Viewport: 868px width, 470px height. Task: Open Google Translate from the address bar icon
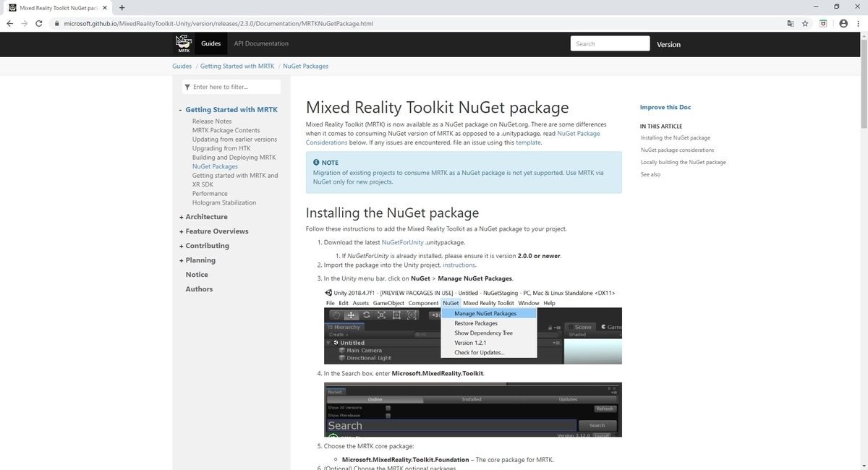tap(790, 23)
